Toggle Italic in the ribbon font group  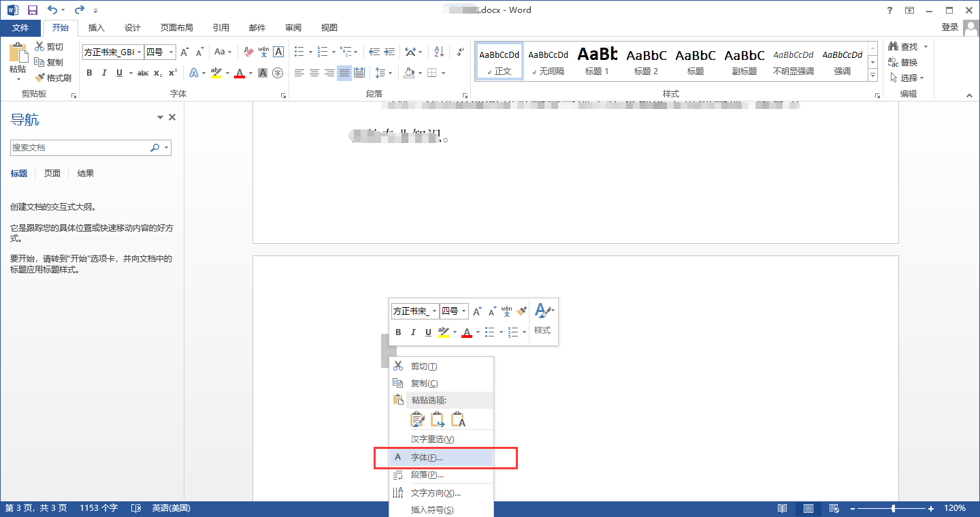(x=104, y=73)
